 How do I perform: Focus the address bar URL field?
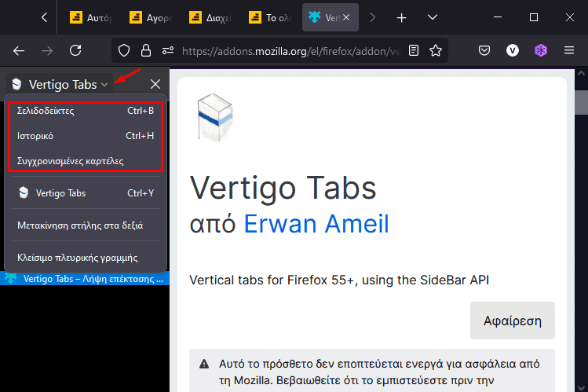(290, 51)
